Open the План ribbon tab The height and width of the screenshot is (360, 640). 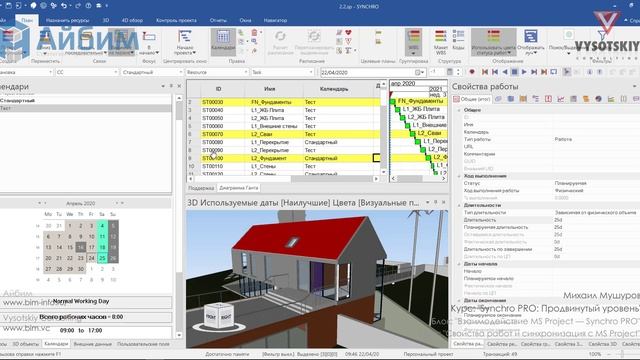[x=27, y=20]
